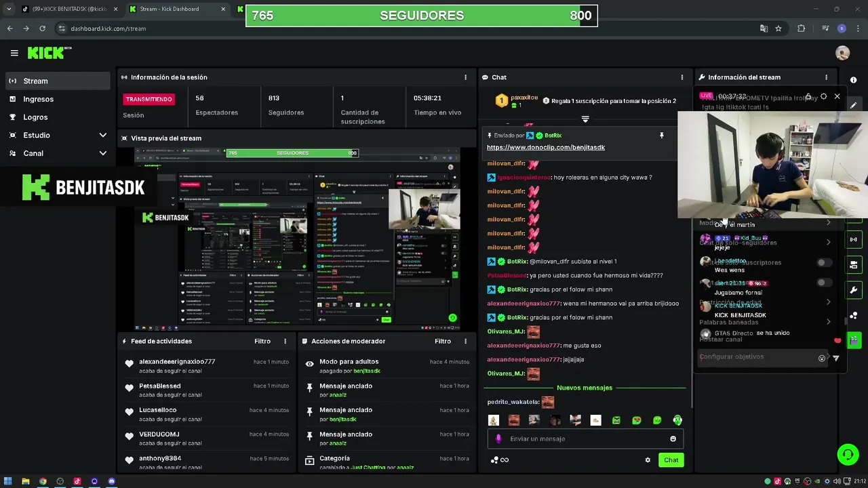Click the wrench icon in right sidebar

(853, 290)
